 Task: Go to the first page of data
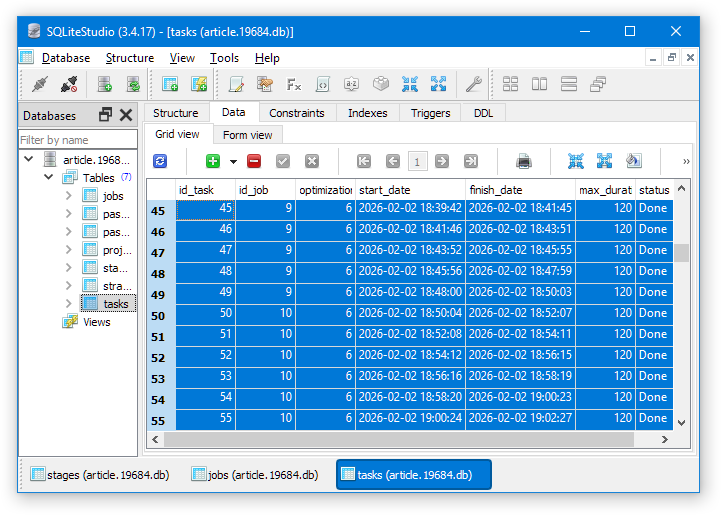(x=364, y=161)
